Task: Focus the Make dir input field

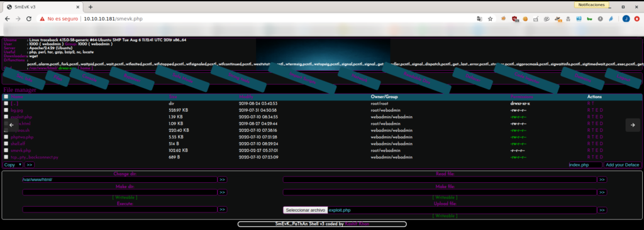Action: 119,192
